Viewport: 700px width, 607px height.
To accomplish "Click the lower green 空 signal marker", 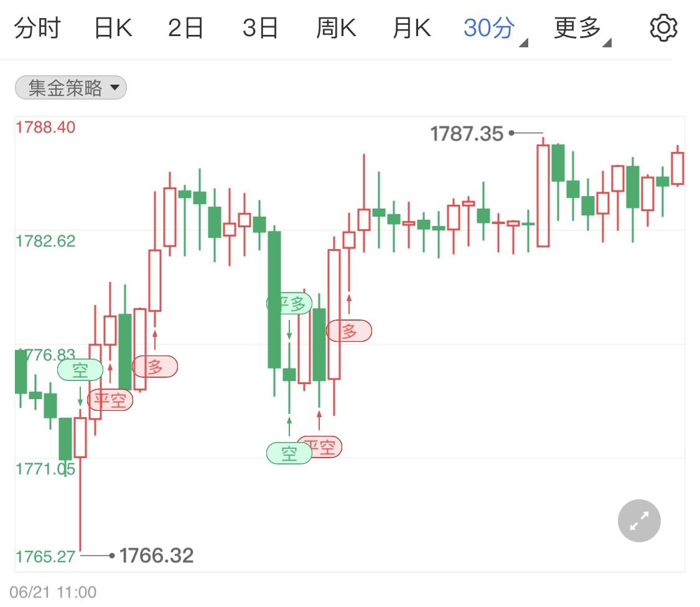I will point(289,453).
